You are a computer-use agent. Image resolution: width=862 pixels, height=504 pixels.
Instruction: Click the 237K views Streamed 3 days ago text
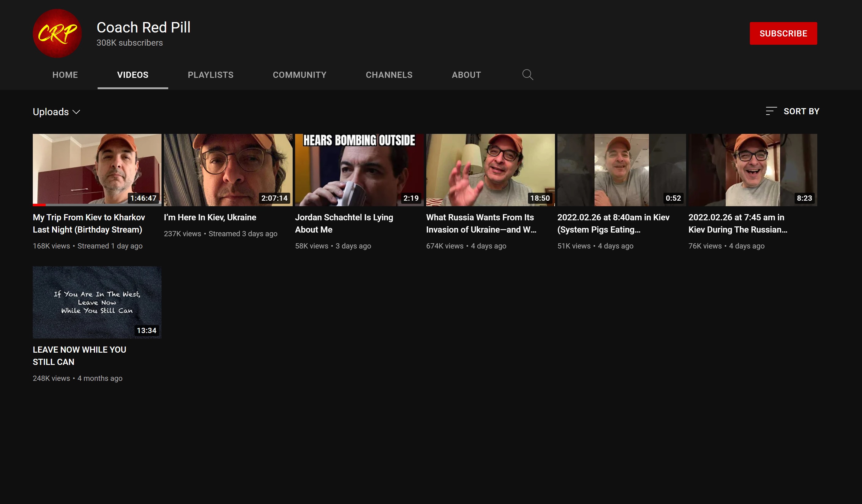[x=221, y=234]
